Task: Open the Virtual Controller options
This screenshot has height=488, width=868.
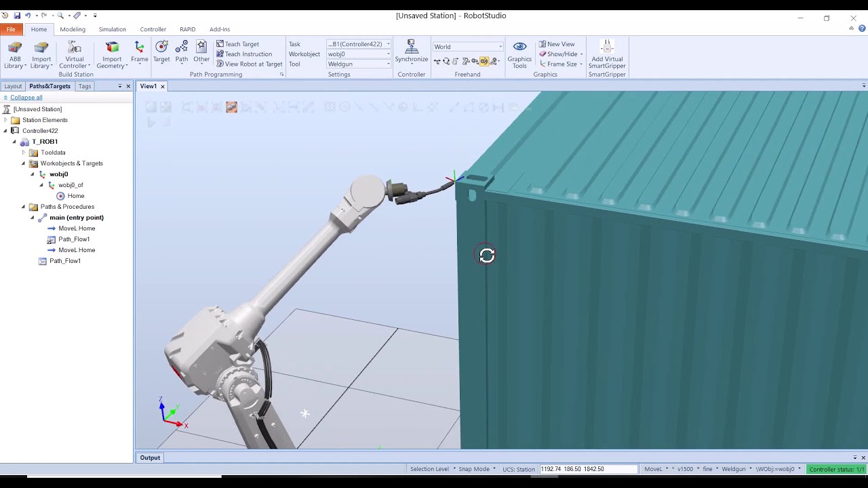Action: tap(75, 55)
